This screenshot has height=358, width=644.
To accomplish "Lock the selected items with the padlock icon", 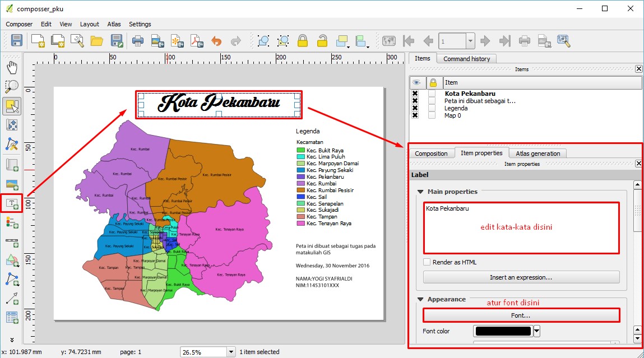I will (303, 40).
